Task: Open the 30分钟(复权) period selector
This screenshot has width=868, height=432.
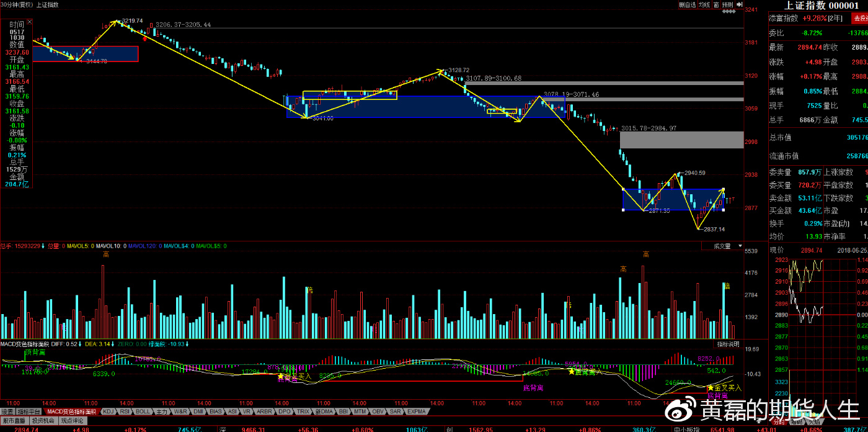Action: coord(17,4)
